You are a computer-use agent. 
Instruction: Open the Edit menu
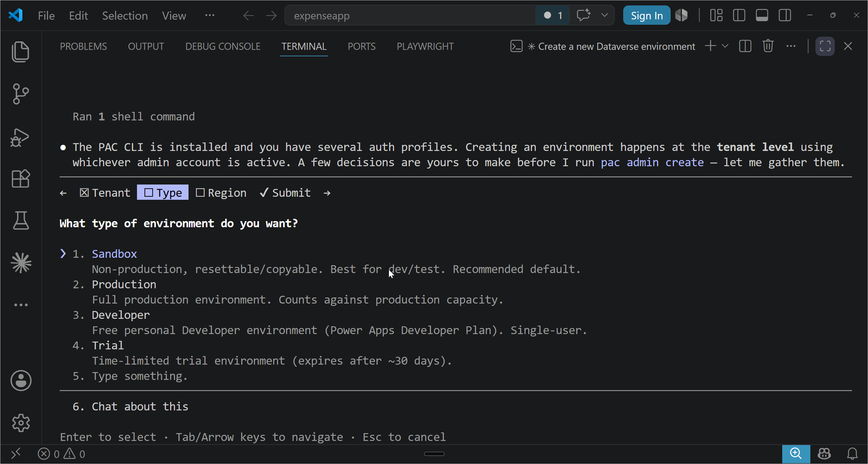tap(78, 16)
